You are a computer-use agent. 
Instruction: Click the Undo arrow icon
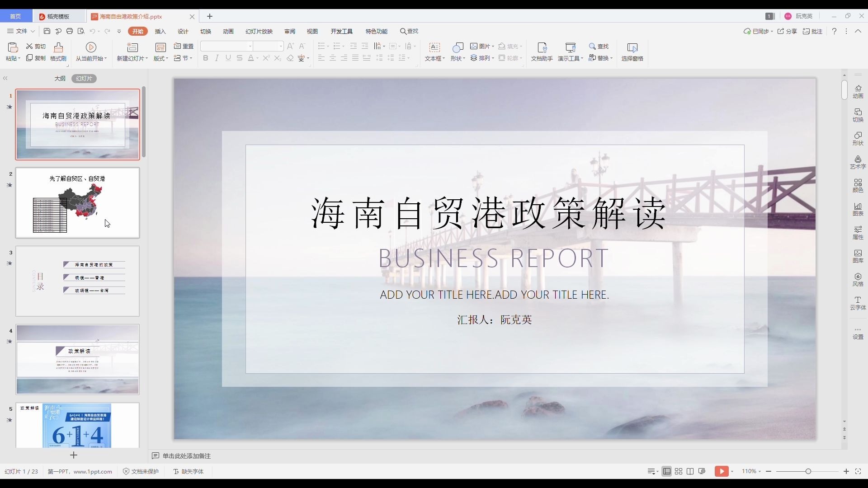click(92, 31)
